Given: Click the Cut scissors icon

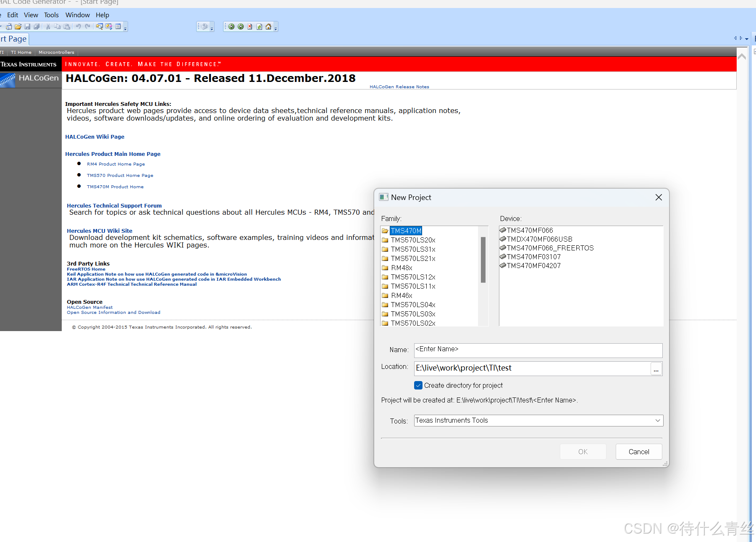Looking at the screenshot, I should (x=48, y=26).
